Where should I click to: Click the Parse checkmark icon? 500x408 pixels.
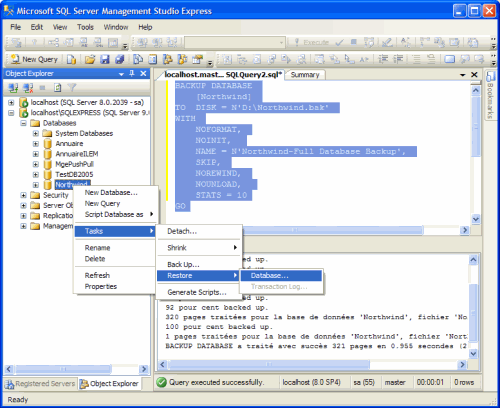click(x=339, y=42)
